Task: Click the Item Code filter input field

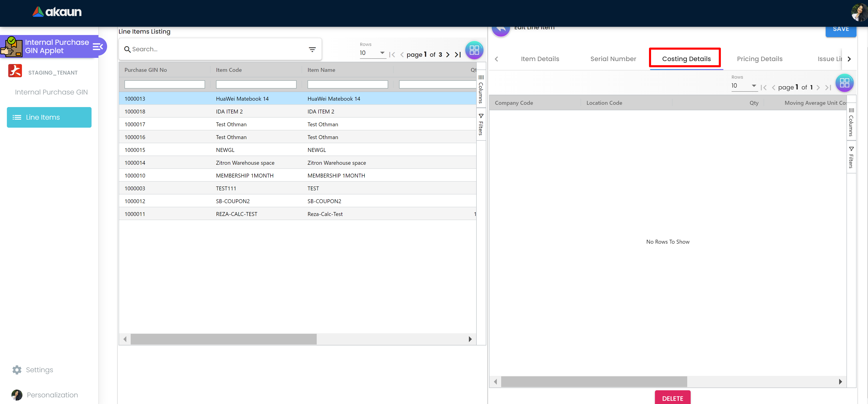Action: point(256,84)
